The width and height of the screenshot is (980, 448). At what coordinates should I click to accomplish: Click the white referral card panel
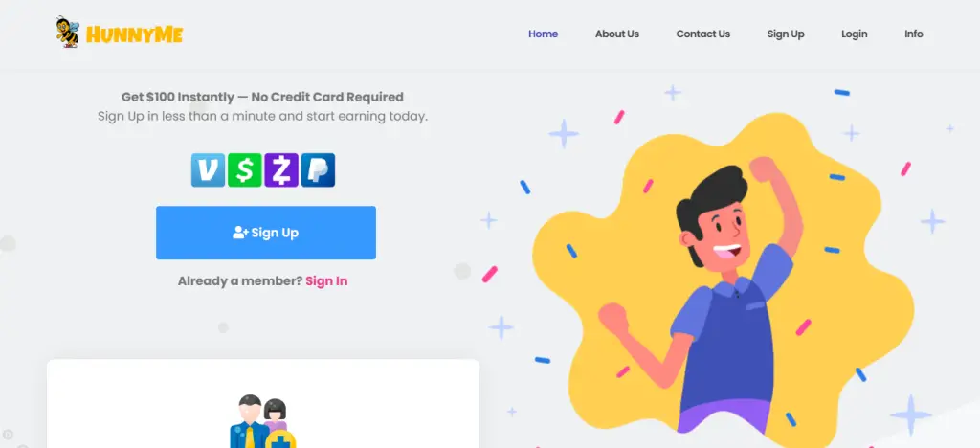[x=263, y=404]
